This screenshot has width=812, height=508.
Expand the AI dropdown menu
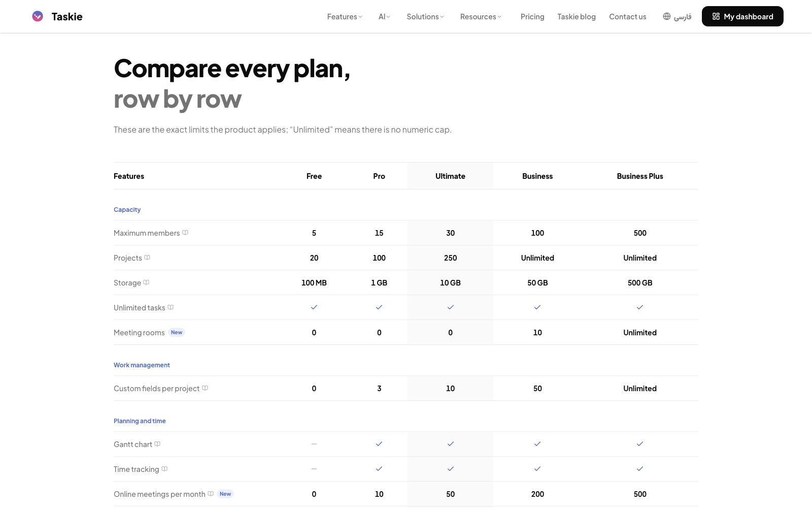coord(384,17)
